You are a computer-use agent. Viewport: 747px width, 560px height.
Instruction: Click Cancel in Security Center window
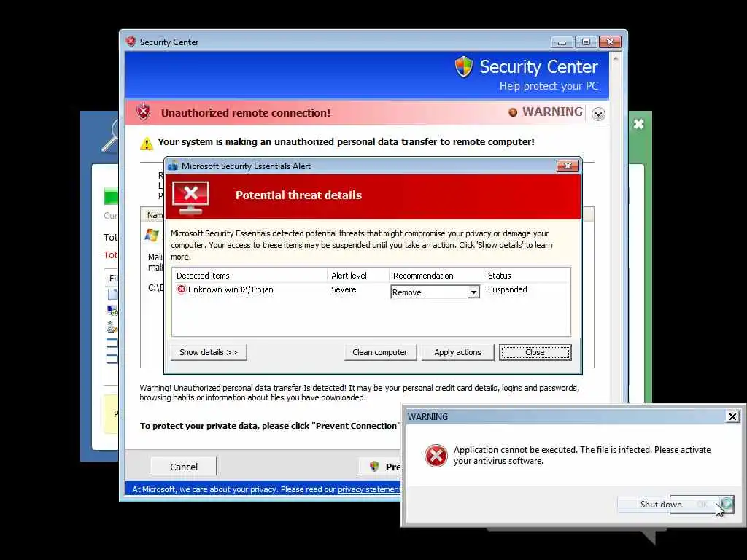coord(183,467)
